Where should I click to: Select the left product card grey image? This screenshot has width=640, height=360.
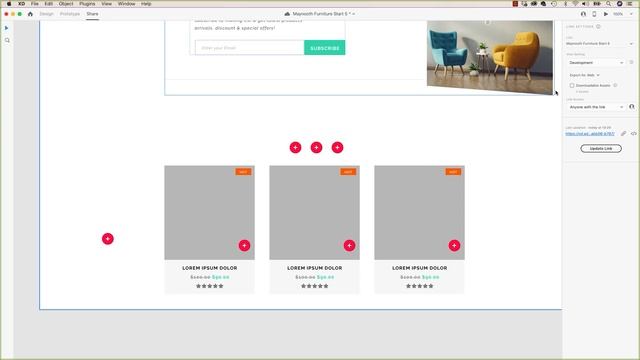click(209, 212)
